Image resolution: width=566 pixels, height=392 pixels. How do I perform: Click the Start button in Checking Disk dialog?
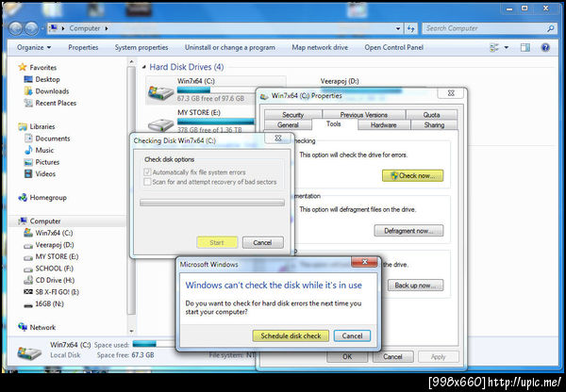pos(217,242)
